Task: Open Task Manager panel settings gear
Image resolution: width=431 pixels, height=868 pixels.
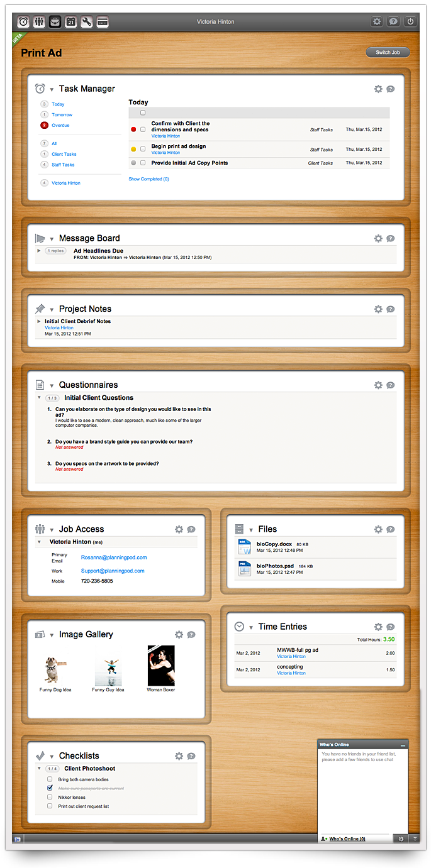Action: (x=378, y=89)
